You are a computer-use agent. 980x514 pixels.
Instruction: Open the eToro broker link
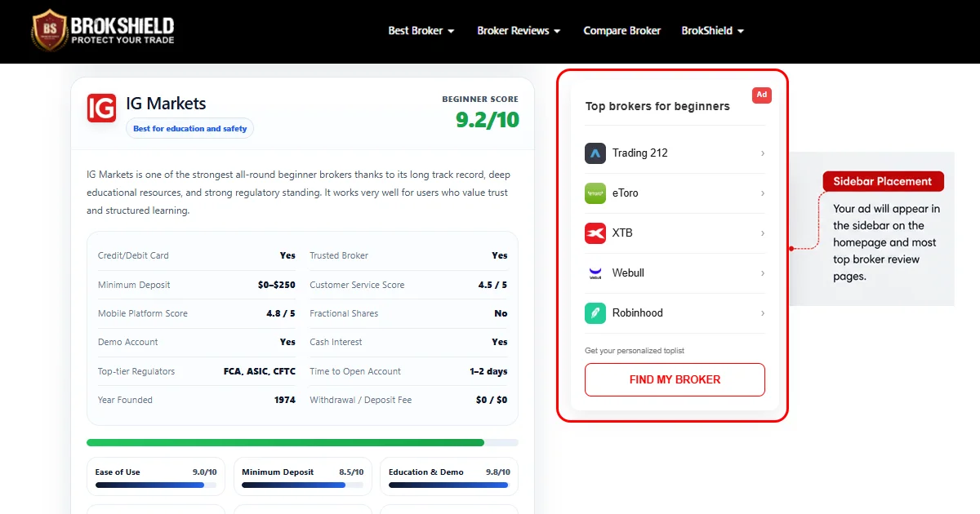(x=675, y=193)
